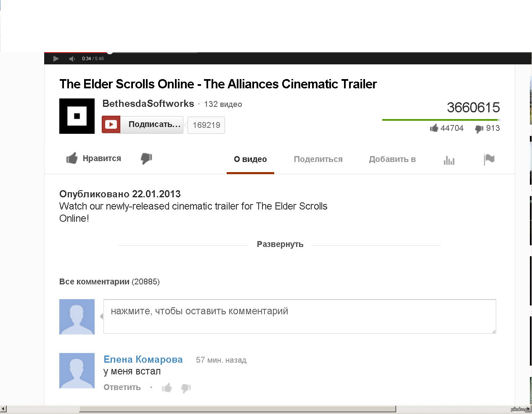Like the video with Нравится thumbs-up
The height and width of the screenshot is (414, 532).
pyautogui.click(x=94, y=159)
